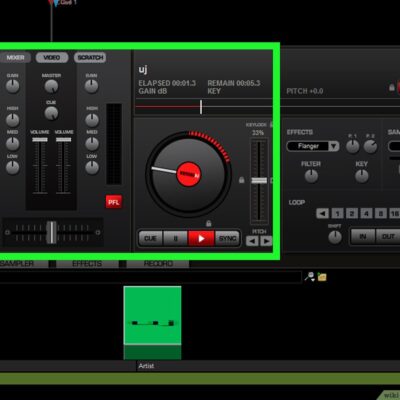Switch to the MIXER tab
This screenshot has width=400, height=400.
click(x=15, y=57)
